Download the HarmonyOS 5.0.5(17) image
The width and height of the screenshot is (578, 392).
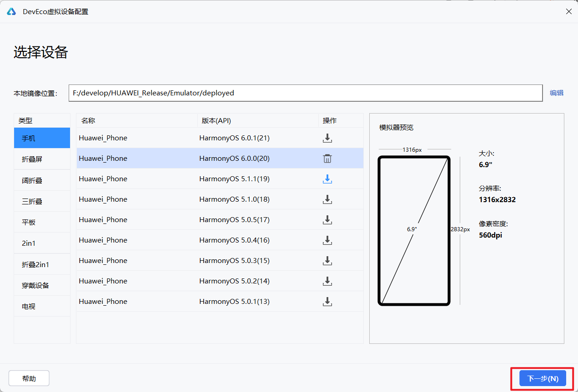(327, 220)
